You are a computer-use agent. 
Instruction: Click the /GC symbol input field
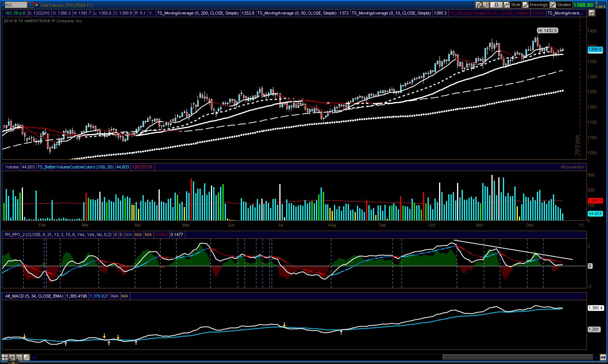pyautogui.click(x=16, y=5)
